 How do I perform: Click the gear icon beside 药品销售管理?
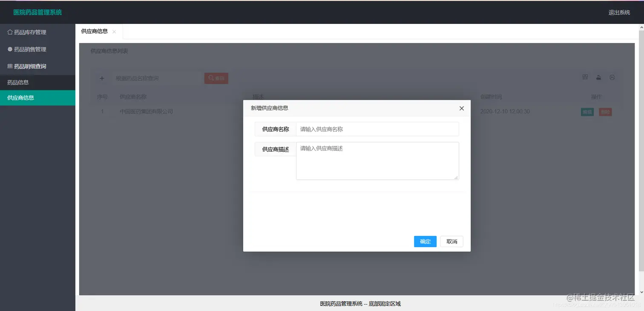coord(10,49)
